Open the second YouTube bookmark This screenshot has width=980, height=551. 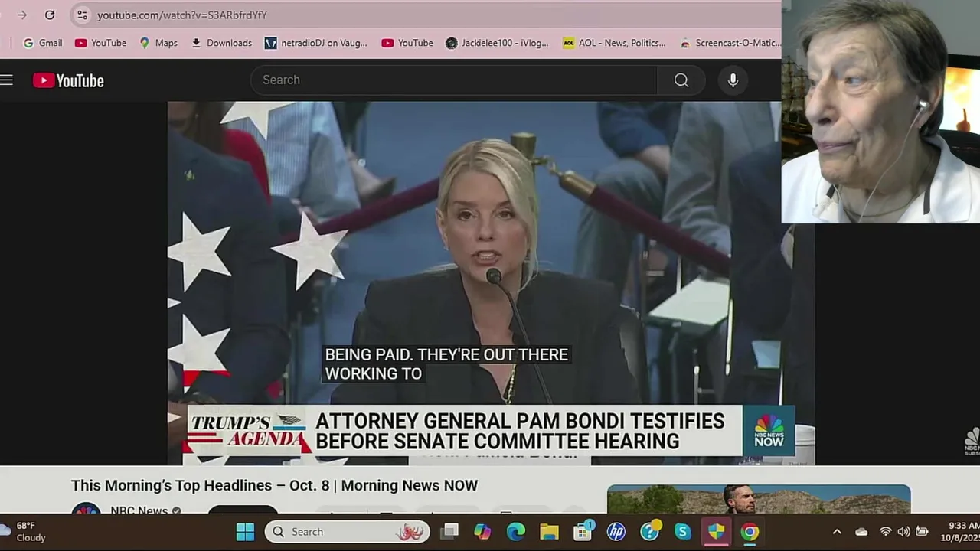(407, 43)
